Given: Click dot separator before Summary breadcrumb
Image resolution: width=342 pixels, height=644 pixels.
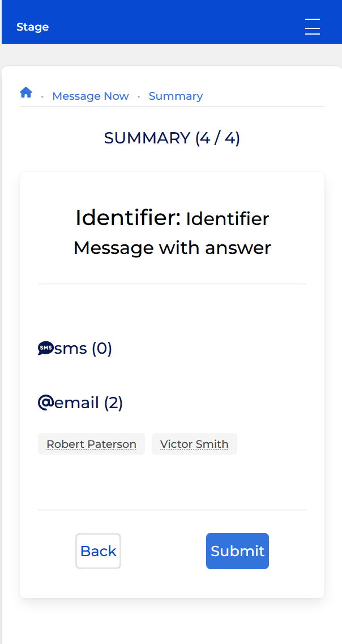Looking at the screenshot, I should pyautogui.click(x=139, y=97).
